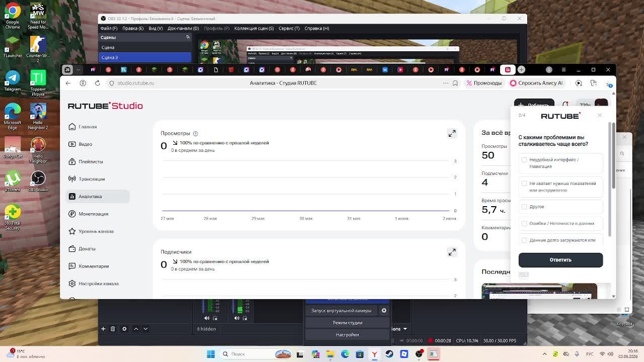Add a new scene in OBS
The height and width of the screenshot is (362, 644).
click(x=103, y=329)
